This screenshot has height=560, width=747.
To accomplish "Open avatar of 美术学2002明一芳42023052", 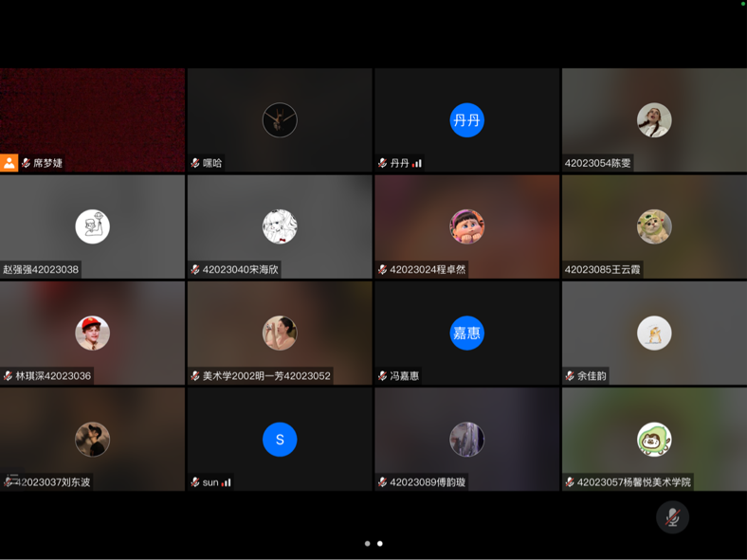I will coord(280,333).
